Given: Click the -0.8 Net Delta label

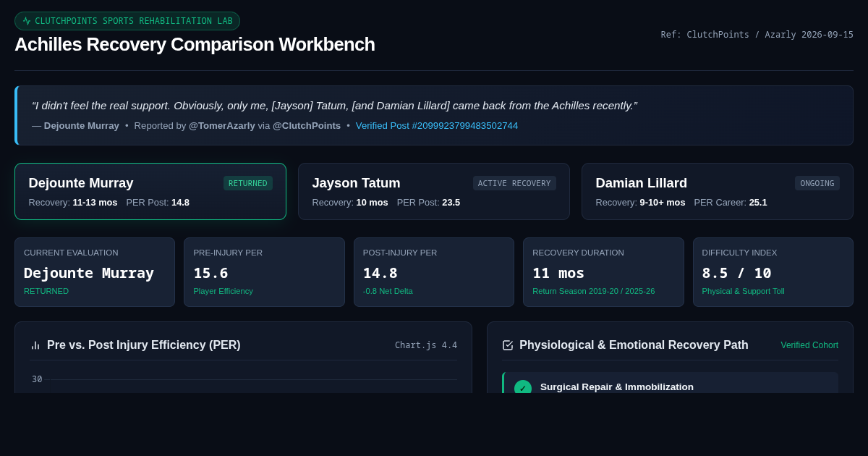Looking at the screenshot, I should coord(388,291).
